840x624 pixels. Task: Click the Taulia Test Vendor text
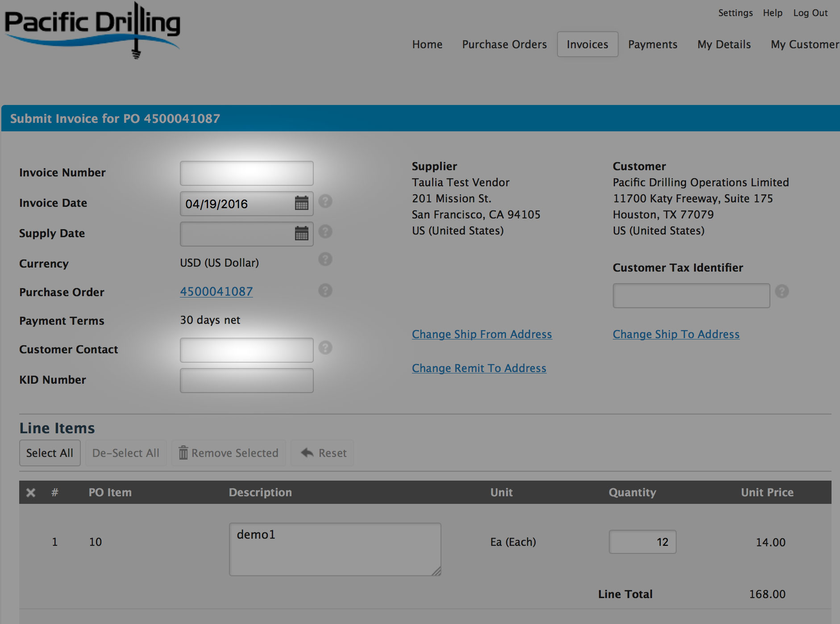(461, 183)
